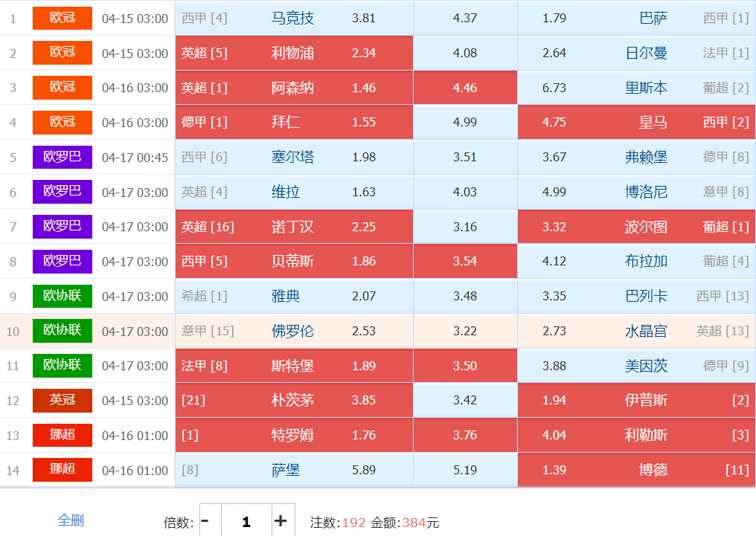Increase multiplier with the plus button
This screenshot has width=756, height=536.
tap(281, 521)
